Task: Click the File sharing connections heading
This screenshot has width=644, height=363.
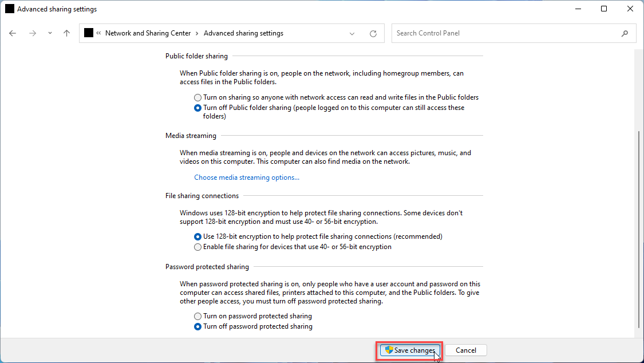Action: [x=202, y=196]
